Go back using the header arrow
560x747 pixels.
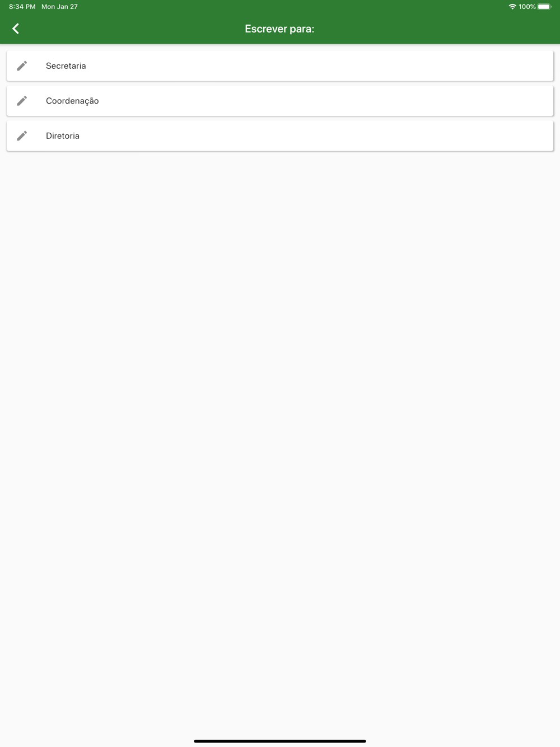[x=16, y=29]
